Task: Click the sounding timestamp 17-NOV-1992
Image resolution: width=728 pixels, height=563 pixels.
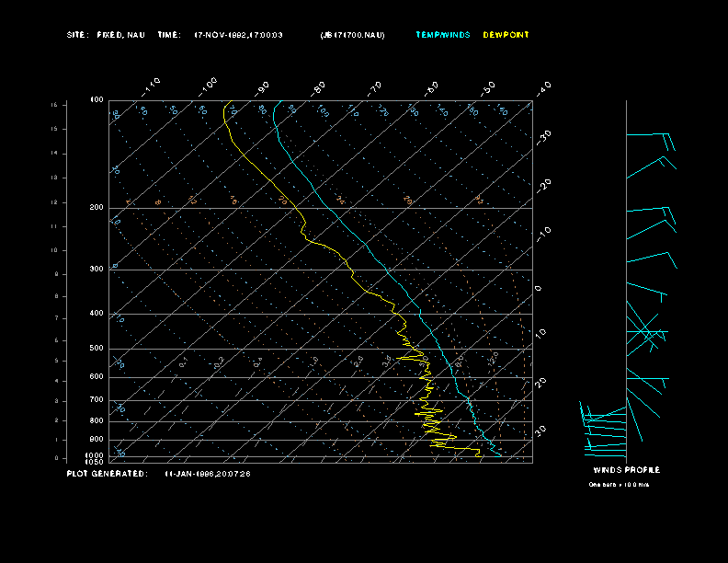Action: (238, 35)
